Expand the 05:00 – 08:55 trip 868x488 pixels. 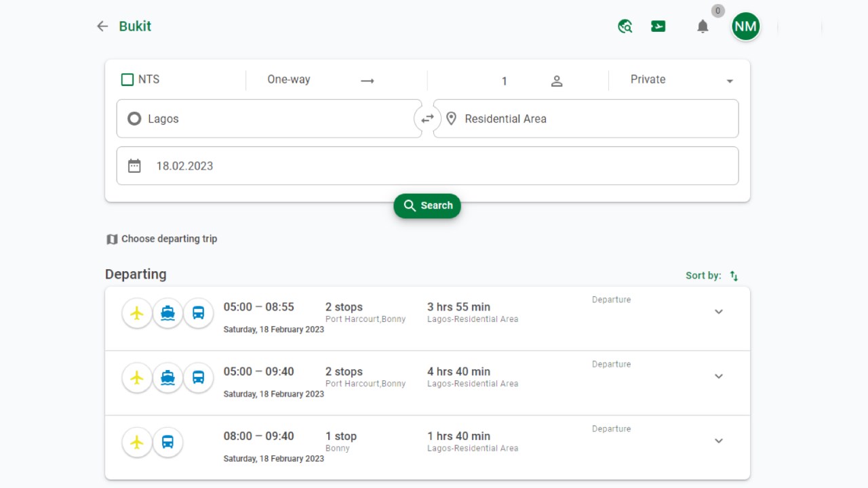[x=719, y=312]
